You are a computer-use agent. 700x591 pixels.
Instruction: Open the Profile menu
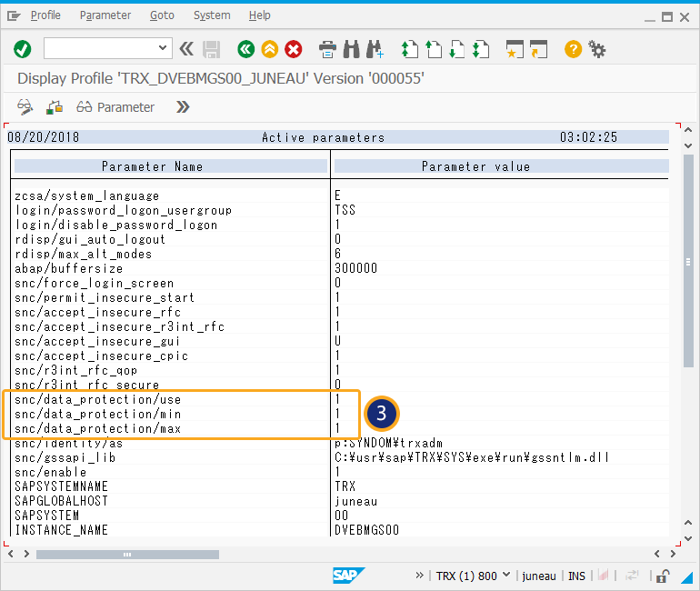45,15
